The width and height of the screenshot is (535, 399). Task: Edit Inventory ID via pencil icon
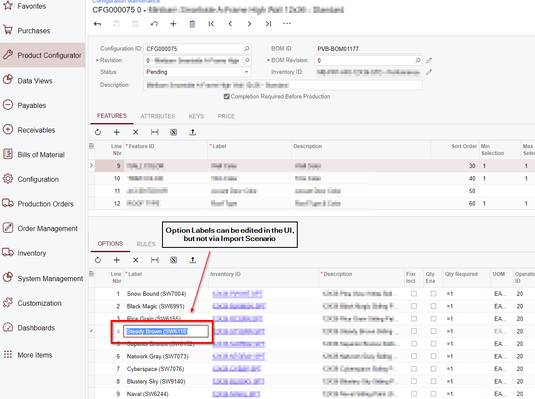pos(429,72)
